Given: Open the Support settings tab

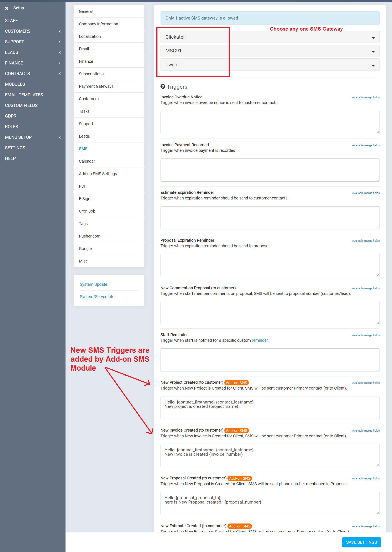Looking at the screenshot, I should (109, 124).
